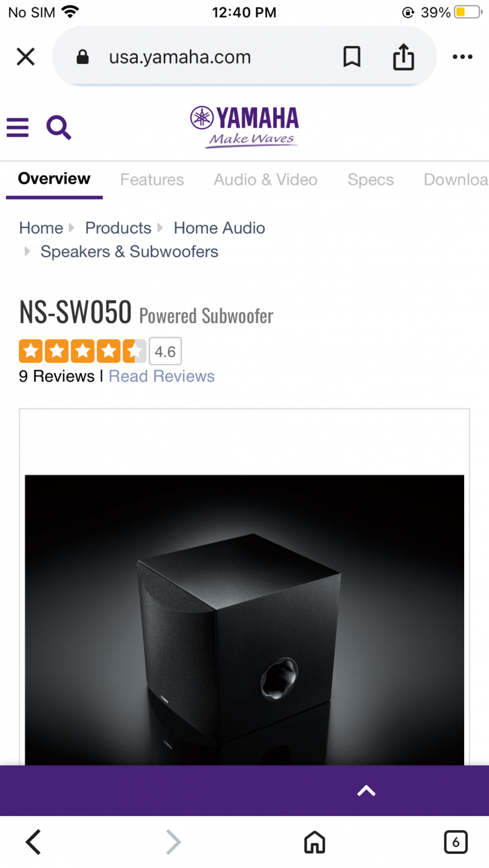The width and height of the screenshot is (489, 868).
Task: Close the current browser tab
Action: pyautogui.click(x=25, y=56)
